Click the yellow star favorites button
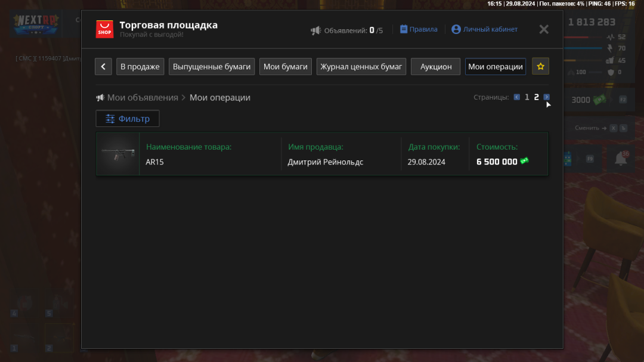 540,66
